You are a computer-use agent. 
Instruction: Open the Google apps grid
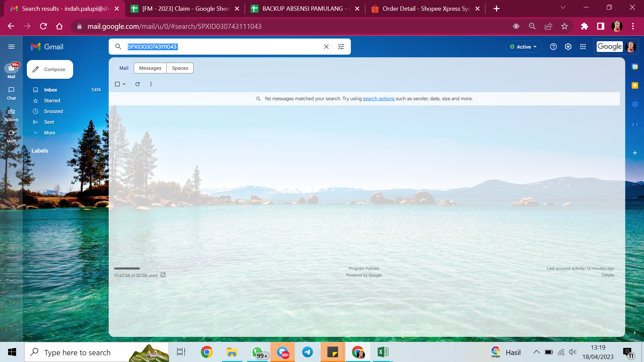tap(583, 47)
